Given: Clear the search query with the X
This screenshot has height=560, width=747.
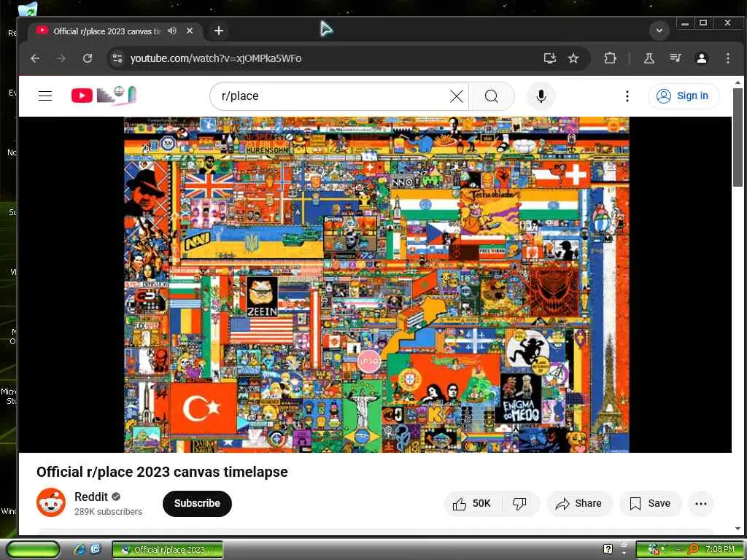Looking at the screenshot, I should (x=457, y=96).
